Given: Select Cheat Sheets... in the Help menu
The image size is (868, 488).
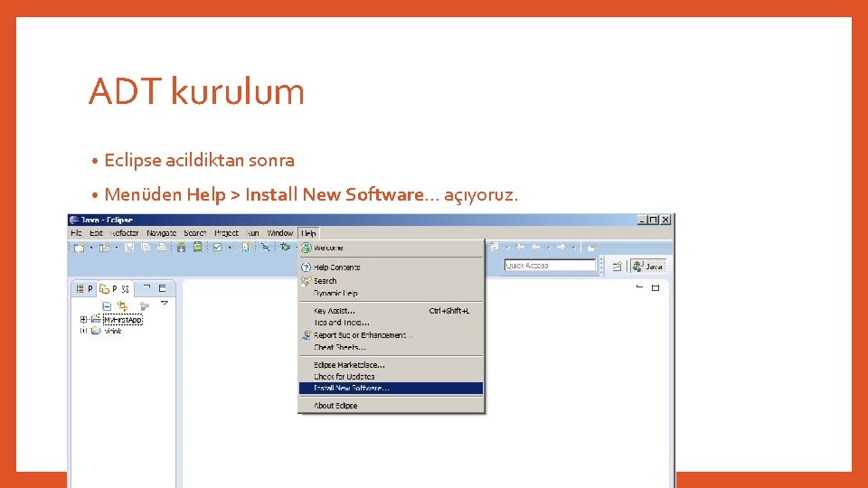Looking at the screenshot, I should point(391,347).
